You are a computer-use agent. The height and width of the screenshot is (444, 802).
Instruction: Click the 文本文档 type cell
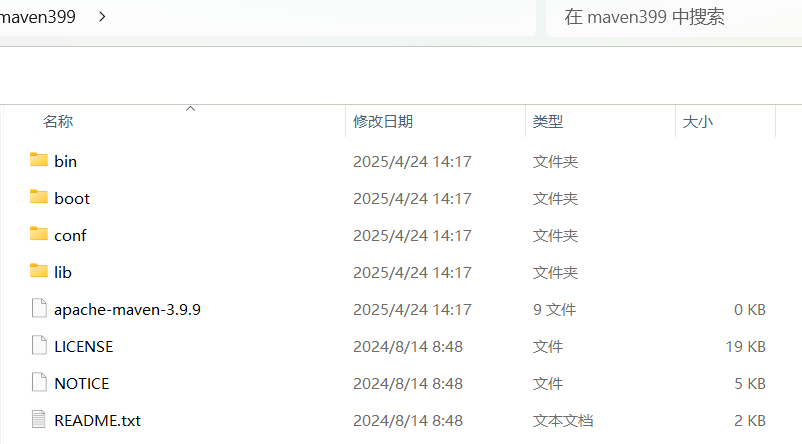(x=563, y=420)
